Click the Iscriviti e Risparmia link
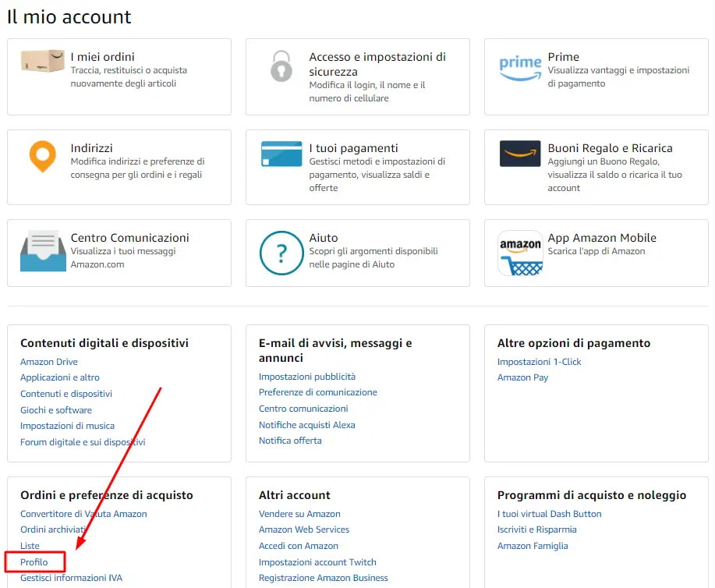Screen dimensions: 715x588 [536, 530]
